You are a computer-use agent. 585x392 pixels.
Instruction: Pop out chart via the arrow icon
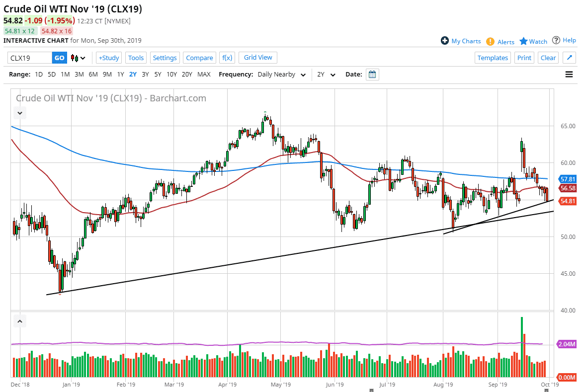click(569, 58)
